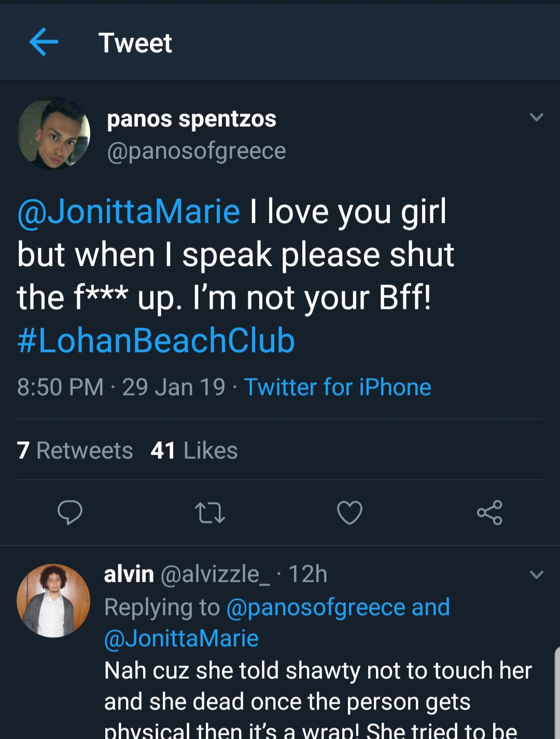This screenshot has height=739, width=560.
Task: Open @panosofgreece in the Replying to line
Action: (x=316, y=607)
